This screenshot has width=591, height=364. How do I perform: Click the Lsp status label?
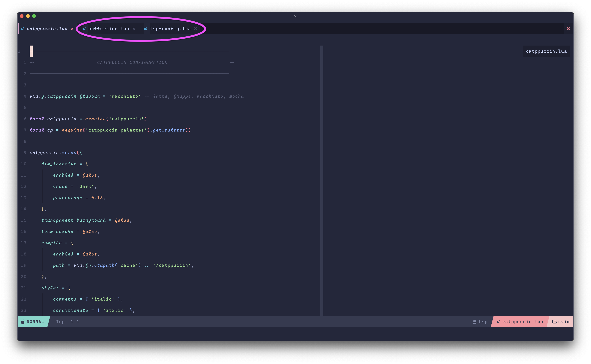click(x=483, y=322)
